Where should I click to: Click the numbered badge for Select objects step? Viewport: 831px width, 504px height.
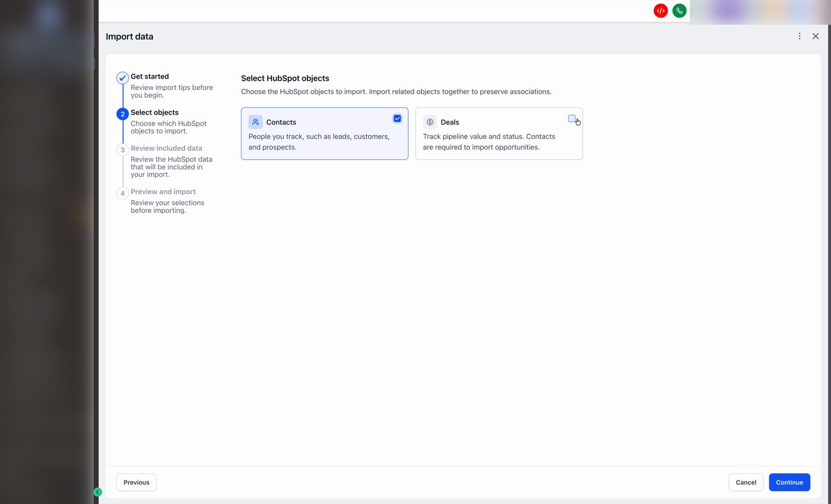click(122, 113)
